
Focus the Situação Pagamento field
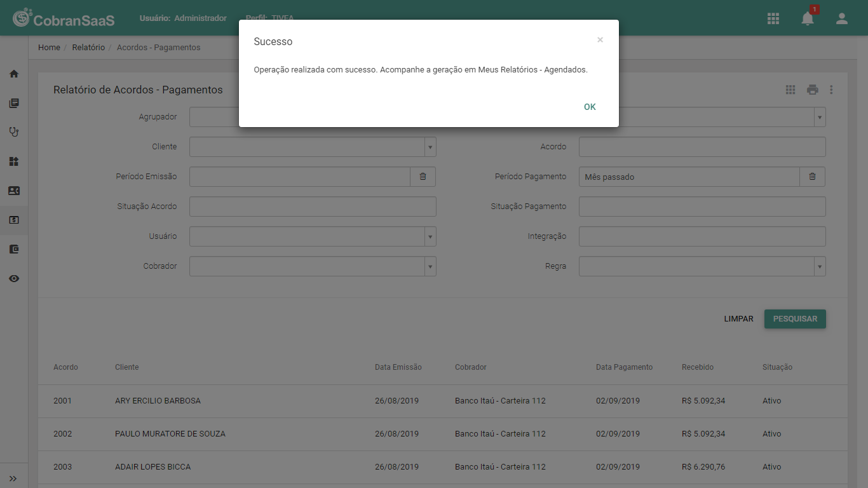[702, 207]
